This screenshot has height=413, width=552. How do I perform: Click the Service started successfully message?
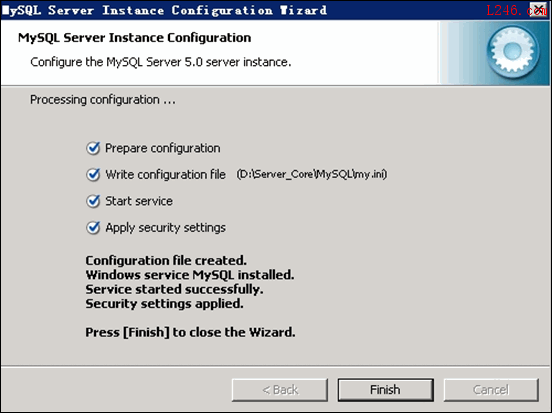(x=174, y=289)
